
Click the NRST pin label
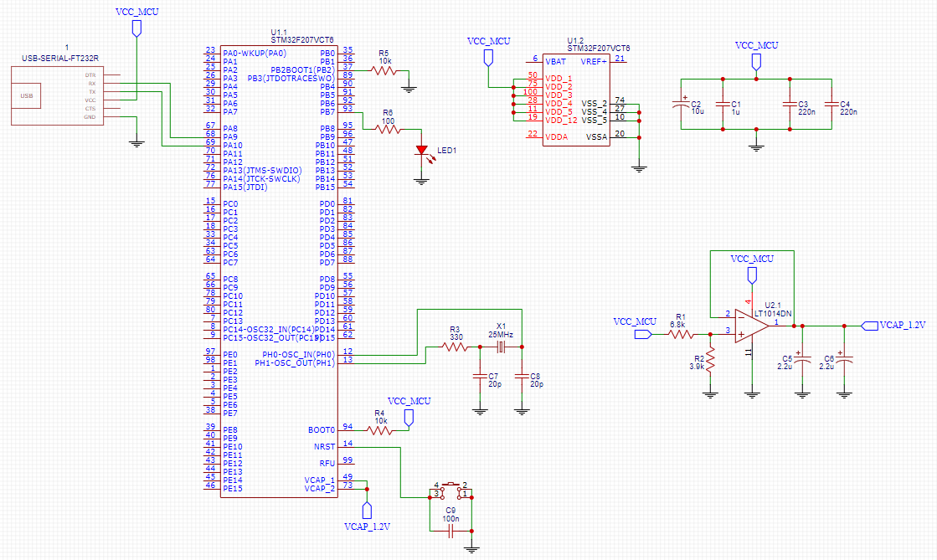tap(325, 446)
